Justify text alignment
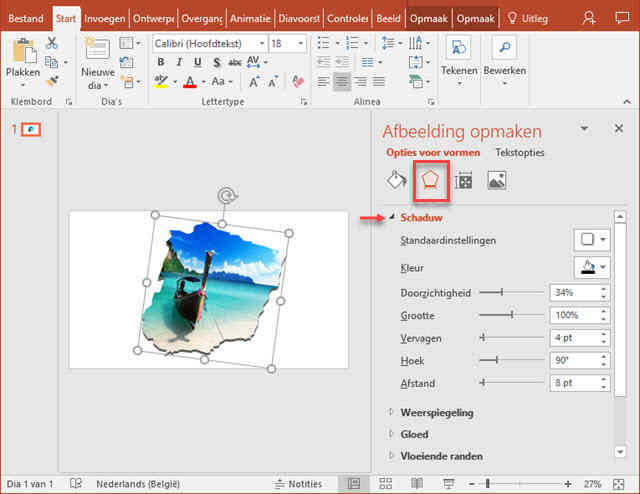 (379, 82)
